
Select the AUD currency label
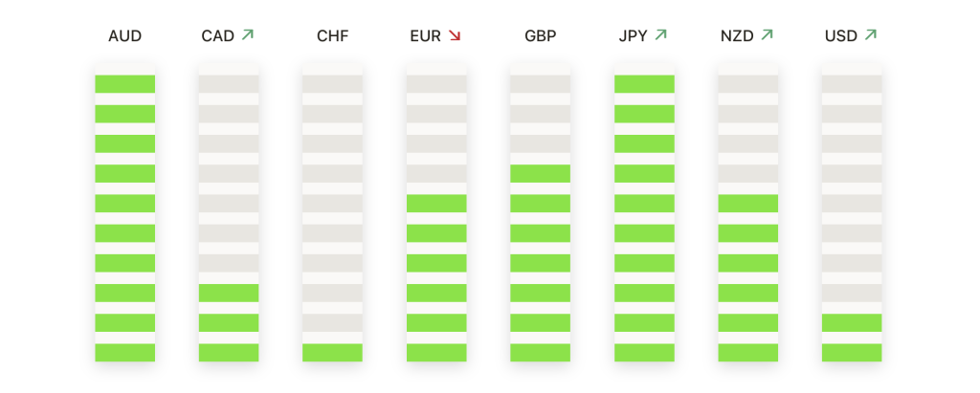(x=124, y=36)
